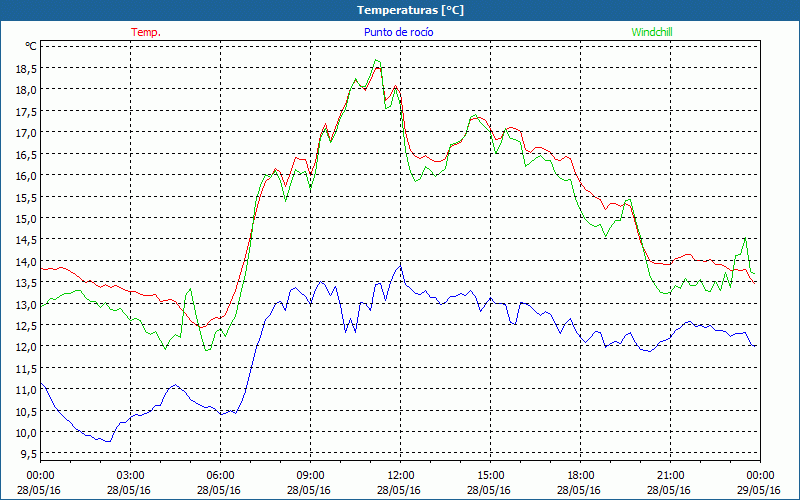800x500 pixels.
Task: Click the 13,0 y-axis value
Action: click(28, 304)
